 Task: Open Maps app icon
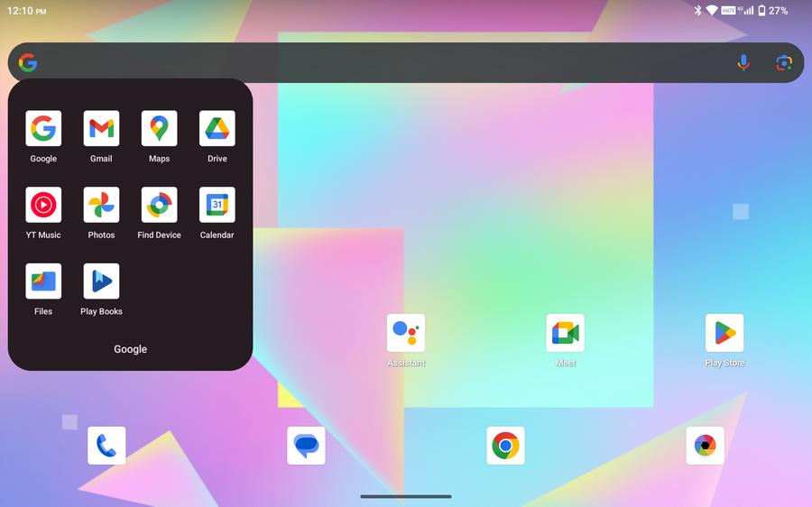point(160,128)
